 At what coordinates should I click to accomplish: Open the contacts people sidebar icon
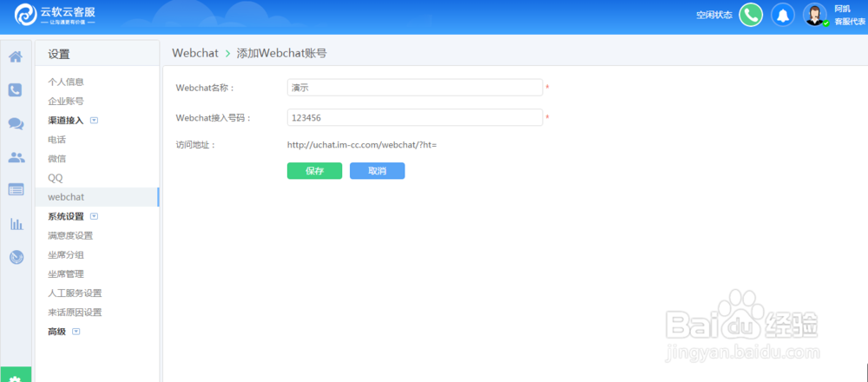point(16,157)
